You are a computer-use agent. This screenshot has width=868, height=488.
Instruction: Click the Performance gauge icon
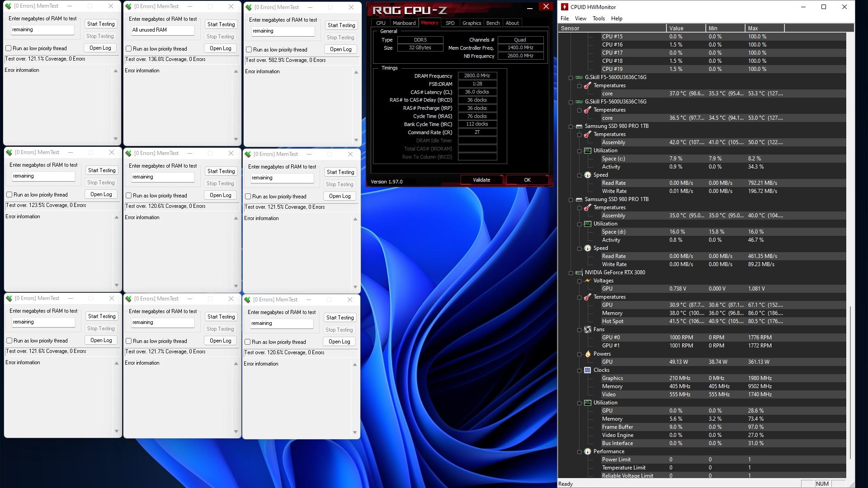pos(587,451)
